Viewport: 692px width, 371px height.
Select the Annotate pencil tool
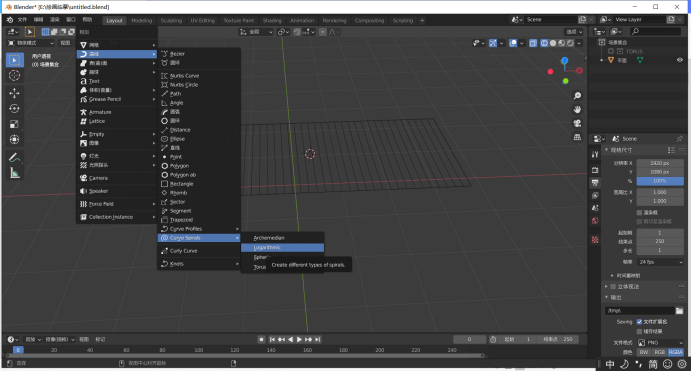(x=15, y=157)
